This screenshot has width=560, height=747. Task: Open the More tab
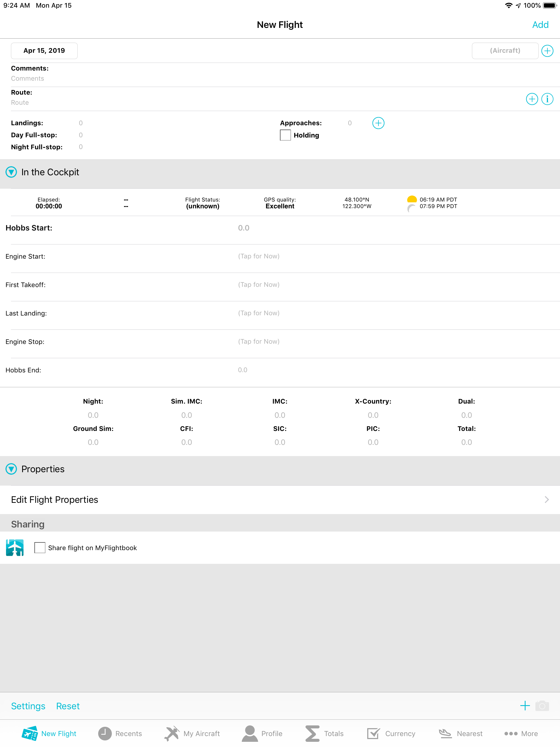click(521, 733)
